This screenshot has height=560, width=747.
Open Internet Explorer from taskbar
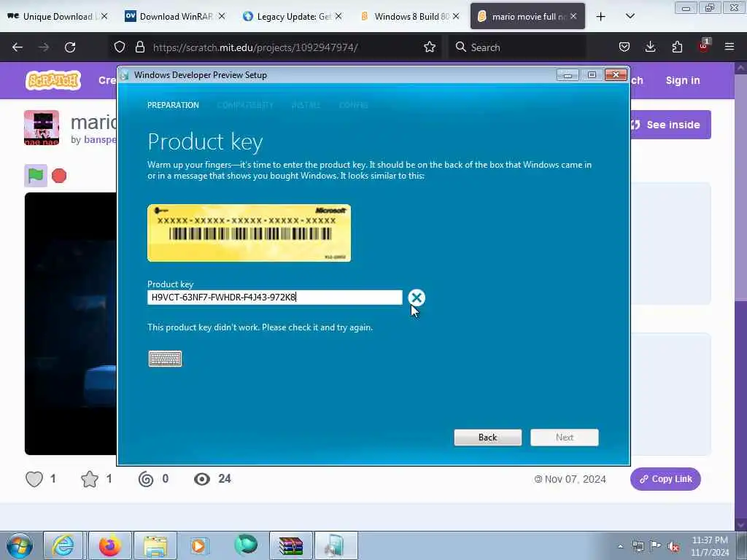pyautogui.click(x=63, y=545)
